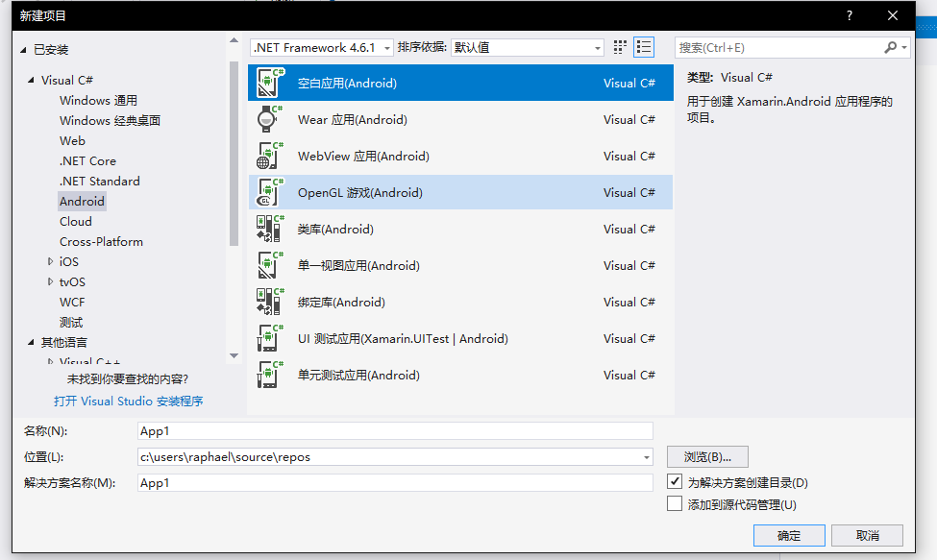This screenshot has width=937, height=560.
Task: Click the WebView 应用(Android) globe icon
Action: coord(270,156)
